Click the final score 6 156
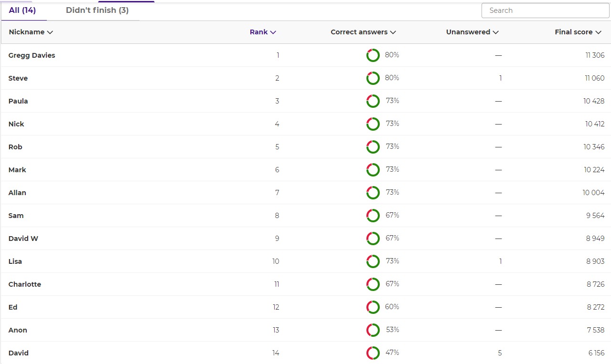 tap(596, 353)
